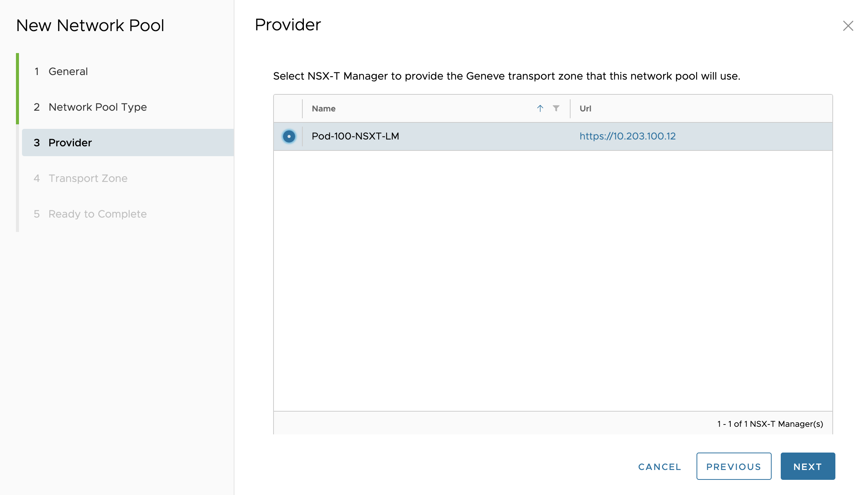Click the Pod-100-NSXT-LM name cell
Viewport: 868px width, 495px height.
[x=355, y=136]
